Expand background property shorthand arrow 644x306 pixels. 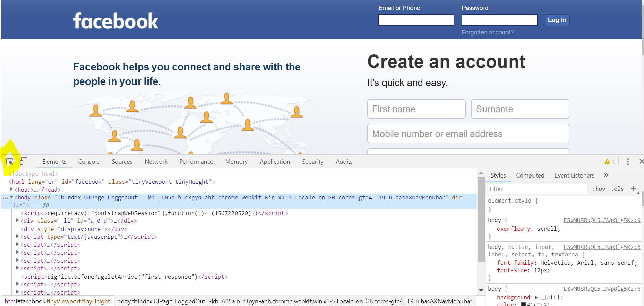pyautogui.click(x=536, y=297)
